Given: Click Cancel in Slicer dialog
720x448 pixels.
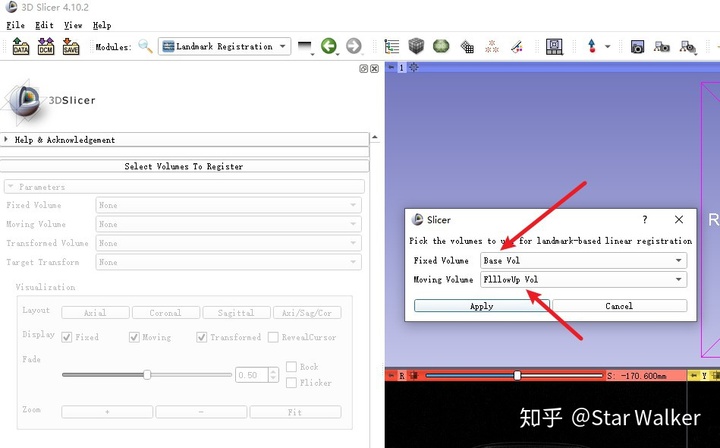Looking at the screenshot, I should click(619, 306).
